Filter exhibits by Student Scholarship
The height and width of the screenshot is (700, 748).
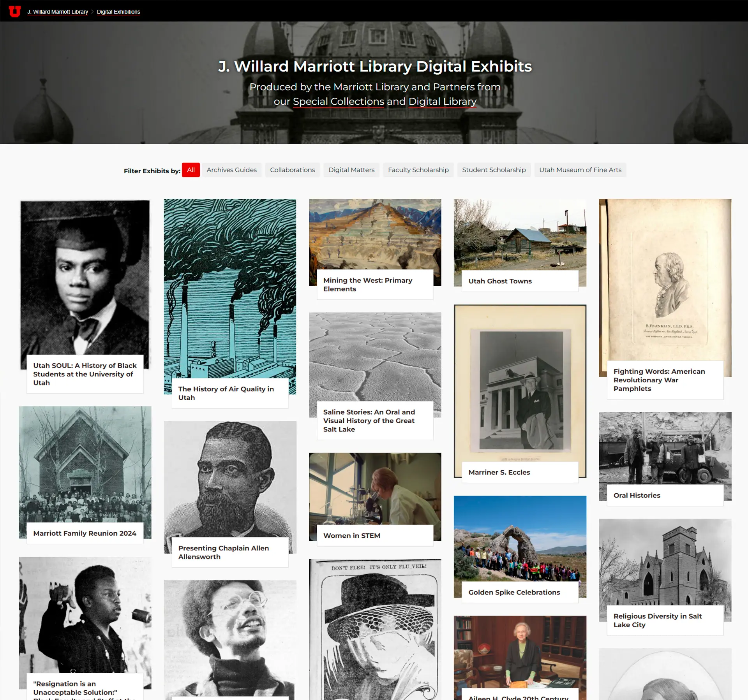pos(494,170)
